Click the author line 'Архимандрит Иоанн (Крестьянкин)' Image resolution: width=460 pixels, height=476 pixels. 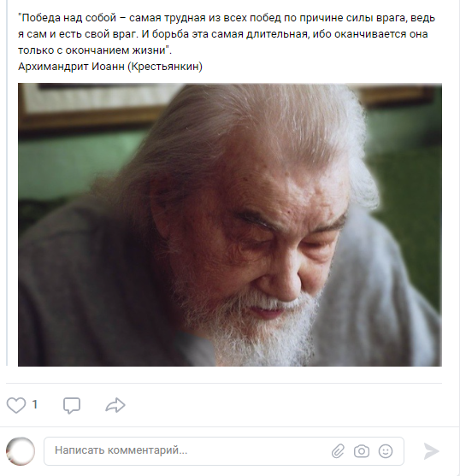(x=110, y=66)
